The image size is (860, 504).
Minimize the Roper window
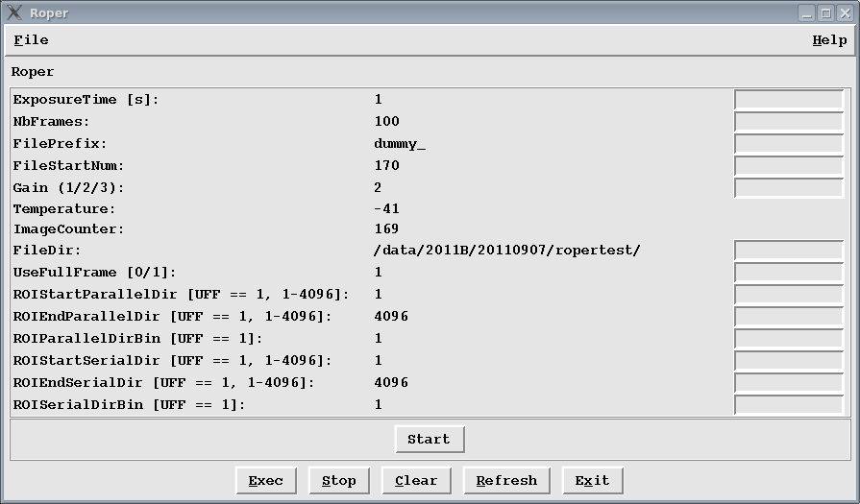point(807,13)
